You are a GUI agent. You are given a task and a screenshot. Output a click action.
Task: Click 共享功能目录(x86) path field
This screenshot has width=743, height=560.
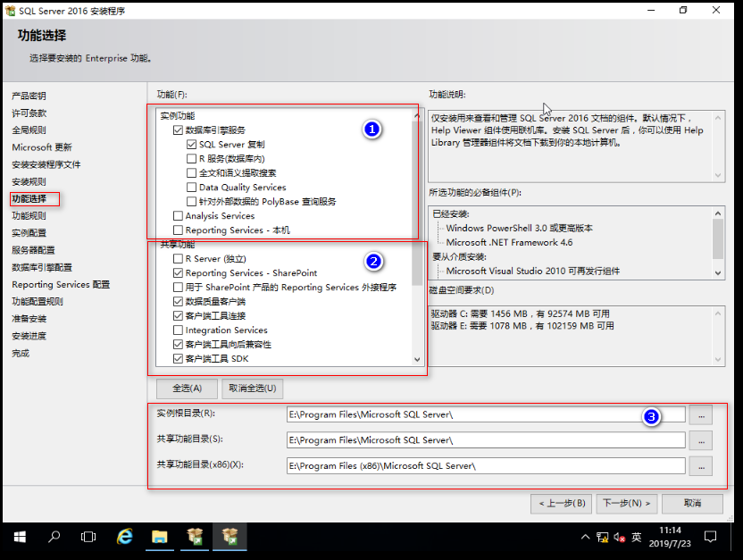(x=486, y=465)
